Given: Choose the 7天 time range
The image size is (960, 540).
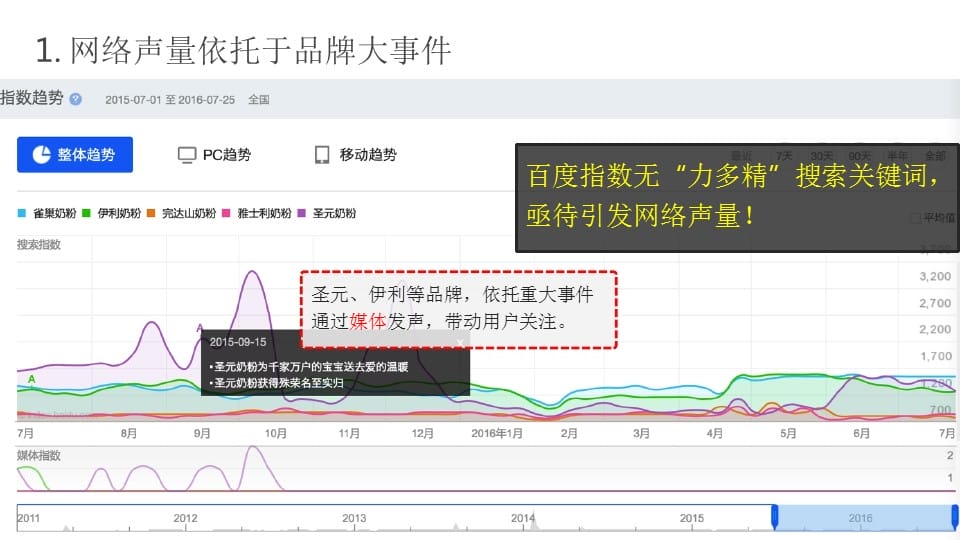Looking at the screenshot, I should pos(784,156).
